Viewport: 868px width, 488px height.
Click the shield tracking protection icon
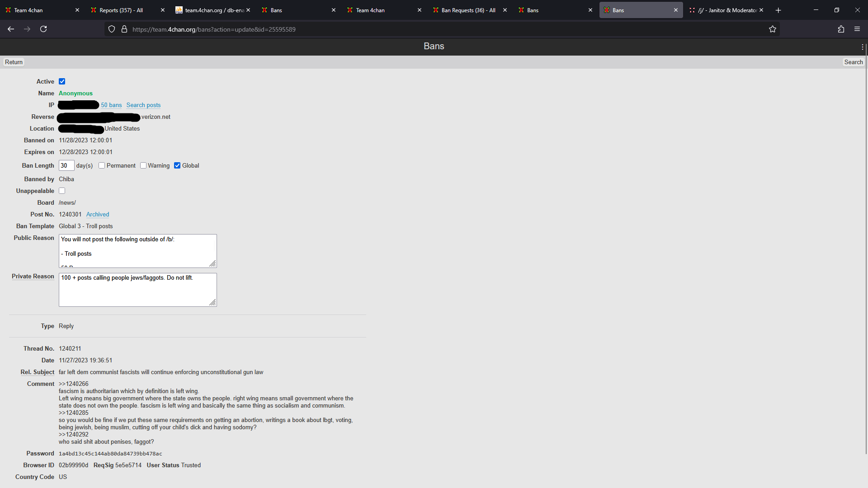(x=112, y=29)
